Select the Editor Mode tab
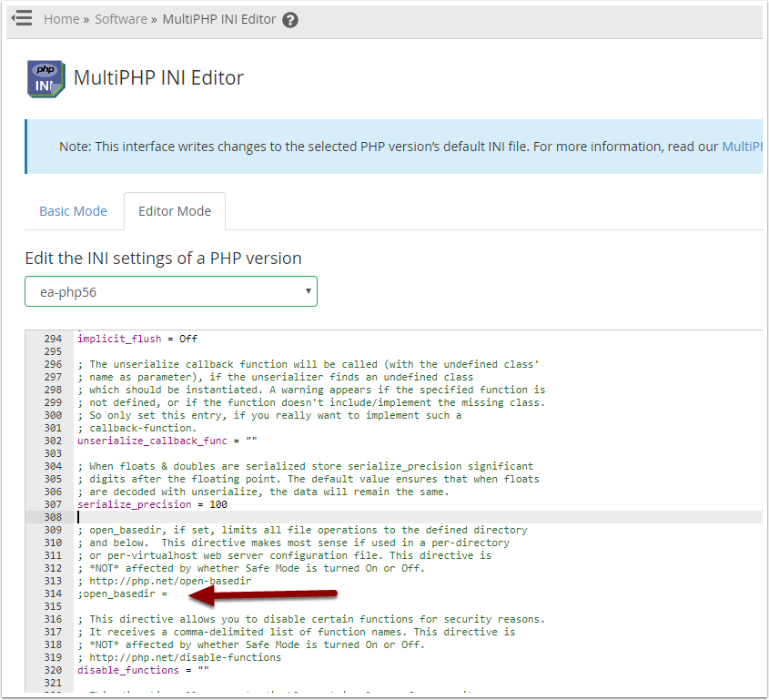769x700 pixels. coord(175,211)
